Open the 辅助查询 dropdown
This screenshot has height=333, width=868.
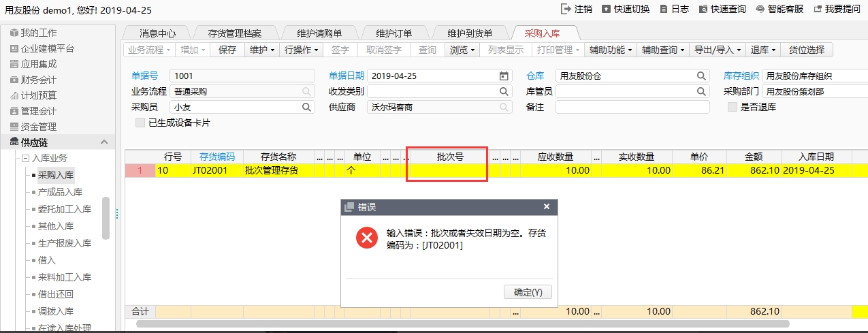tap(663, 50)
